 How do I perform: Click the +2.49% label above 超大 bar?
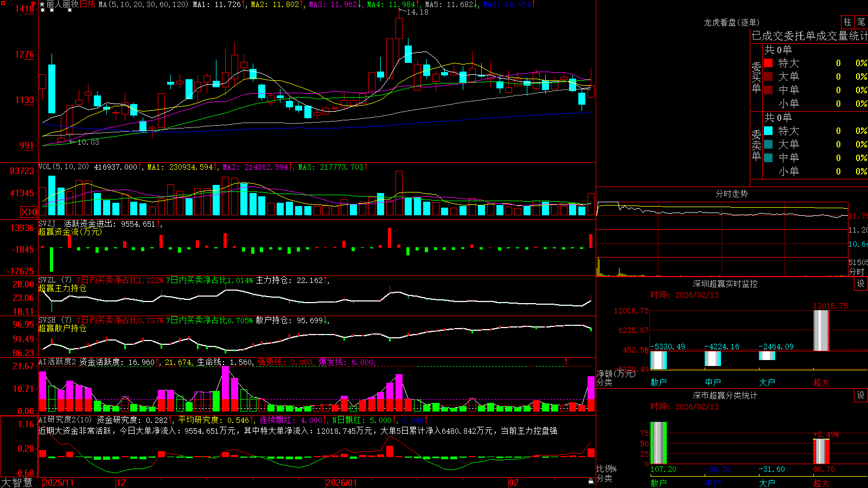(x=826, y=434)
